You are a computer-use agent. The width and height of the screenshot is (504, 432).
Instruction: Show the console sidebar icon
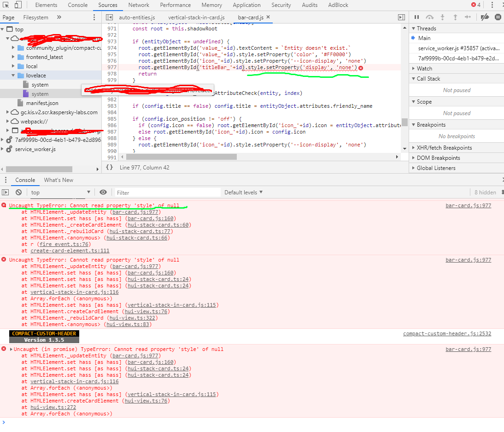point(6,193)
